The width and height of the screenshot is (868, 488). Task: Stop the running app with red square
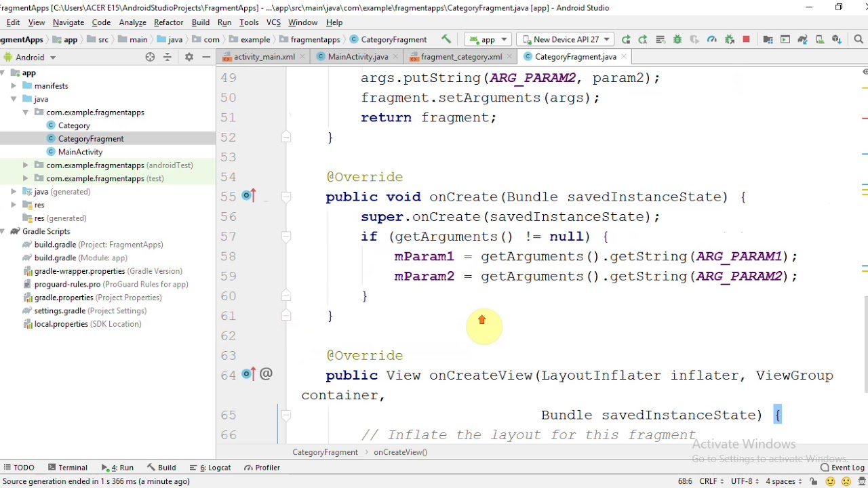pos(746,39)
